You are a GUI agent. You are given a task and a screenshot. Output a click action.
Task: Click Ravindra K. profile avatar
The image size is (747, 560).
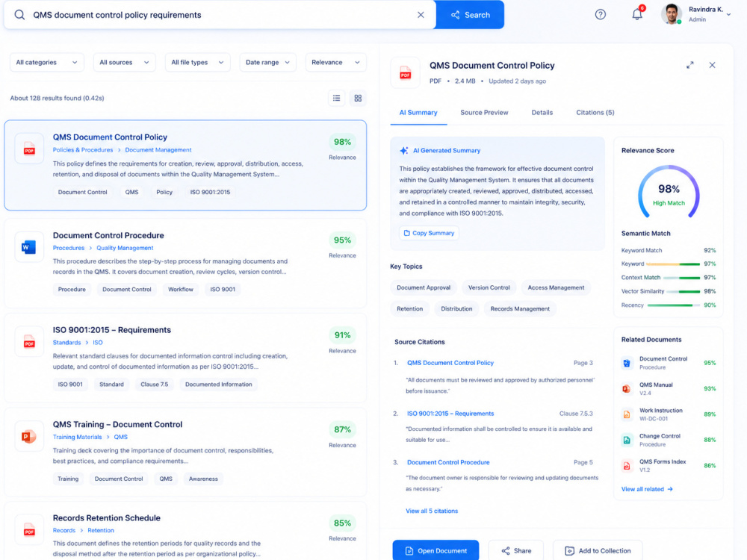tap(672, 13)
